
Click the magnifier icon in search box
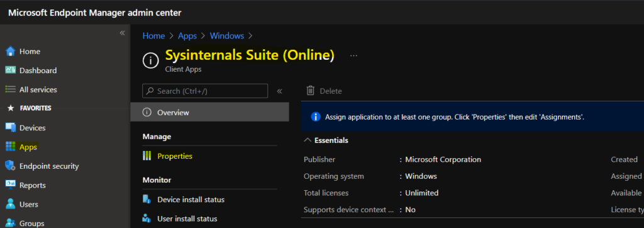(150, 91)
